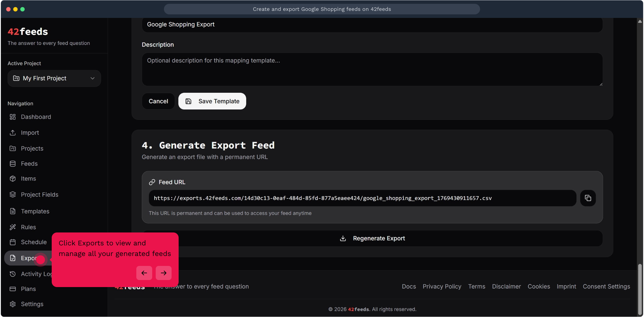The width and height of the screenshot is (644, 317).
Task: Click the Items cube icon
Action: tap(13, 178)
